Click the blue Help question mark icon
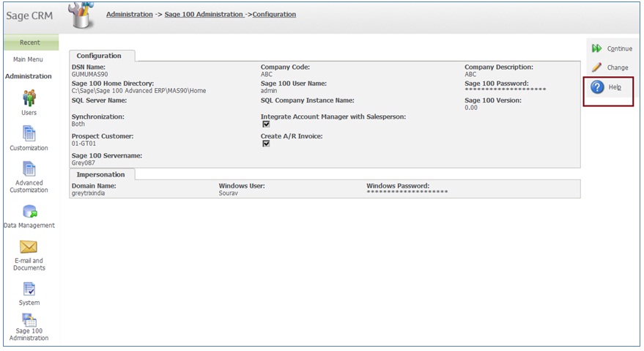The height and width of the screenshot is (351, 644). click(597, 87)
